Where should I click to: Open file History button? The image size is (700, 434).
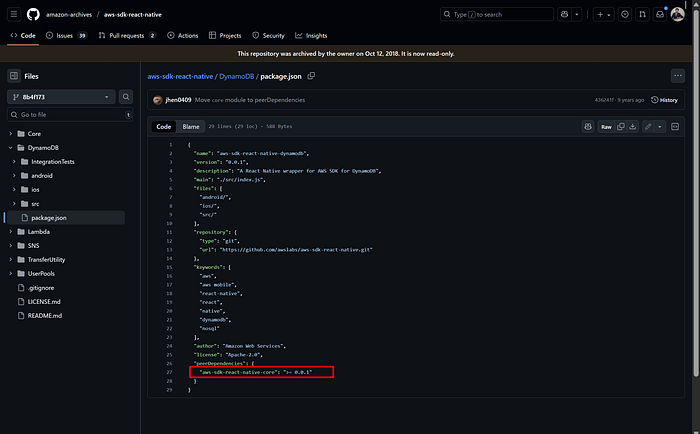click(x=664, y=100)
